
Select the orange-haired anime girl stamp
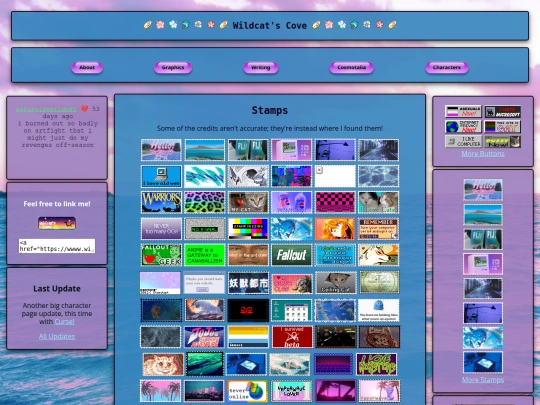pyautogui.click(x=335, y=229)
